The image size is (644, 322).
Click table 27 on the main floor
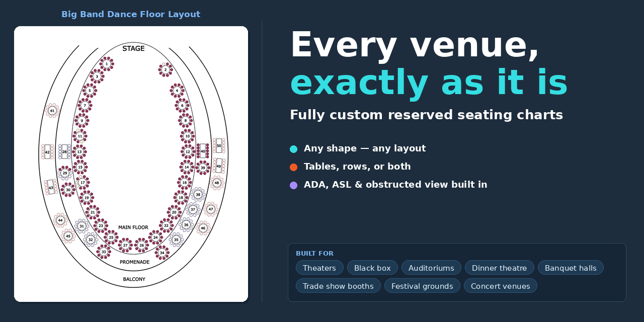click(125, 245)
